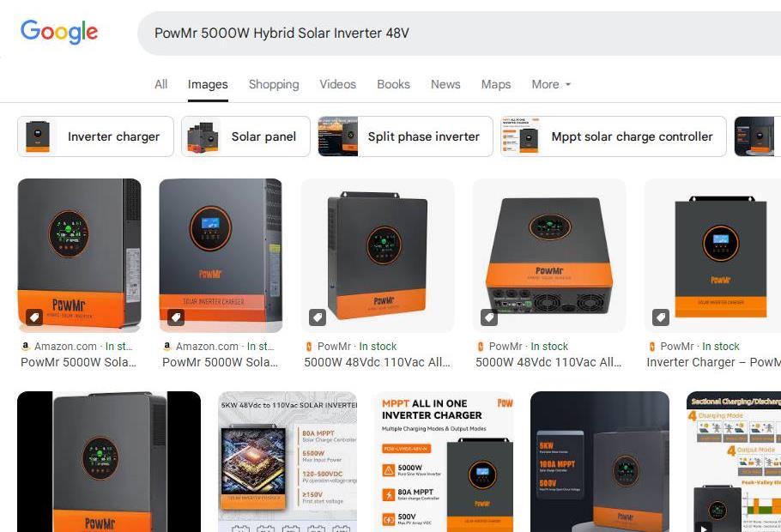Screen dimensions: 781x532
Task: Click the tag icon on fifth inverter image
Action: pyautogui.click(x=661, y=317)
